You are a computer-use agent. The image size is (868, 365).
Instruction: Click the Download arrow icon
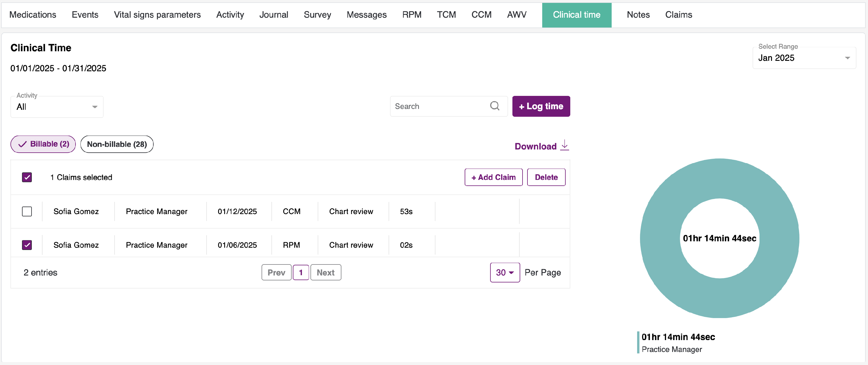tap(564, 145)
